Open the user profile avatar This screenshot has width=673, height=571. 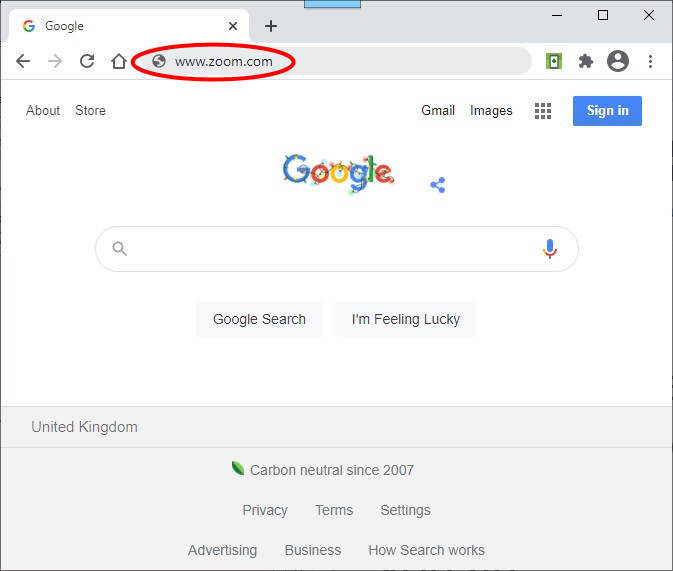(x=618, y=61)
